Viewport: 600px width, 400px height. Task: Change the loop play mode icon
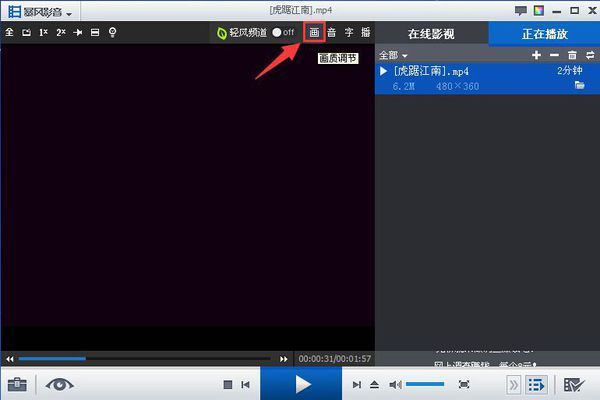(x=590, y=56)
